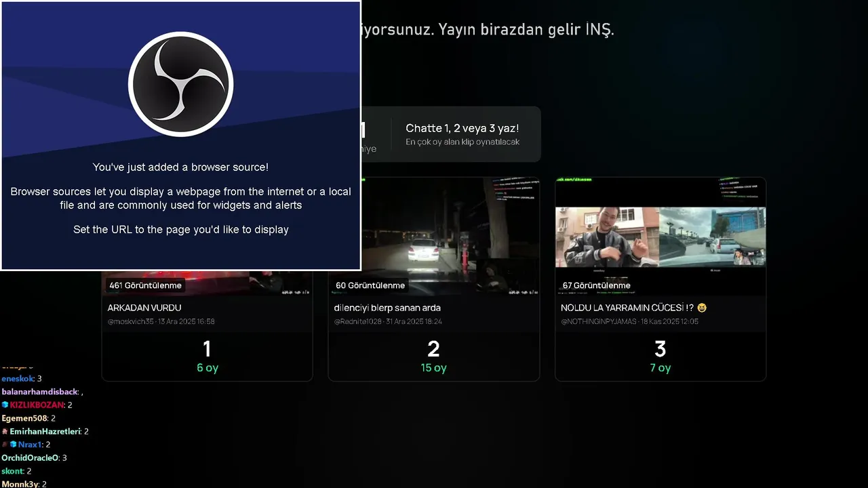This screenshot has height=488, width=868.
Task: Click the You've just added a browser source! text
Action: [x=181, y=167]
